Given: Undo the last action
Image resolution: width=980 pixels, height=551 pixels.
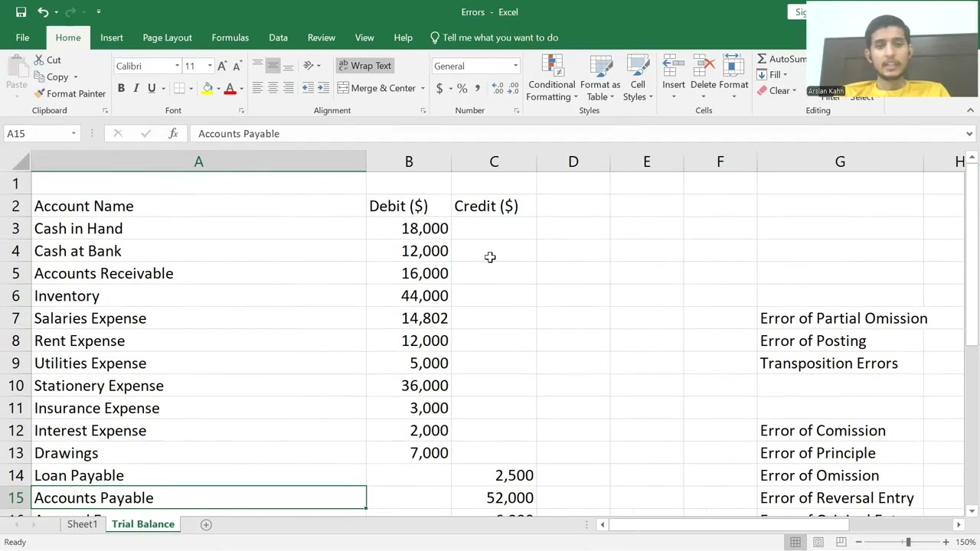Looking at the screenshot, I should point(43,12).
